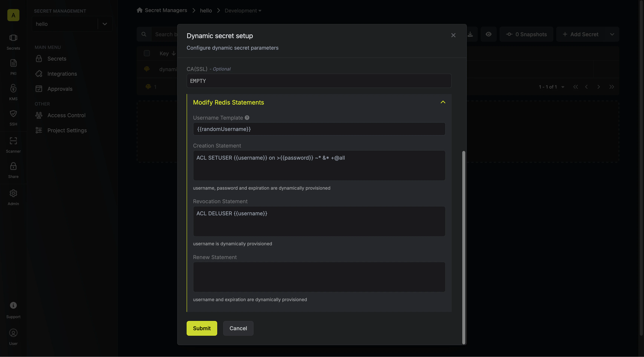Open the User profile icon
The height and width of the screenshot is (357, 644).
pos(13,333)
